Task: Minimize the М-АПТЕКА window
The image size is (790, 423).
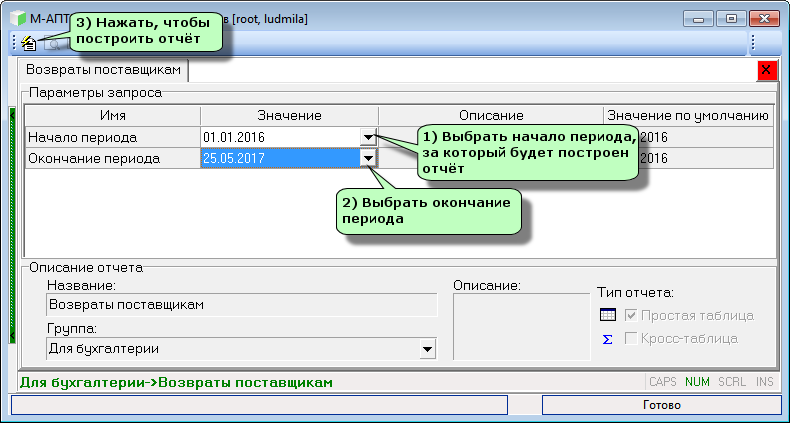Action: tap(699, 20)
